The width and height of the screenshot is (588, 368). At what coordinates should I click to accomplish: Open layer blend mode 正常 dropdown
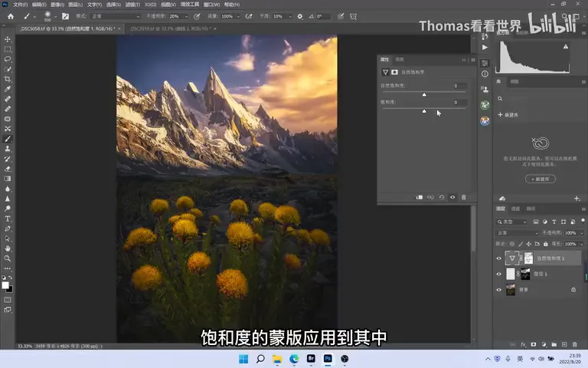point(518,233)
